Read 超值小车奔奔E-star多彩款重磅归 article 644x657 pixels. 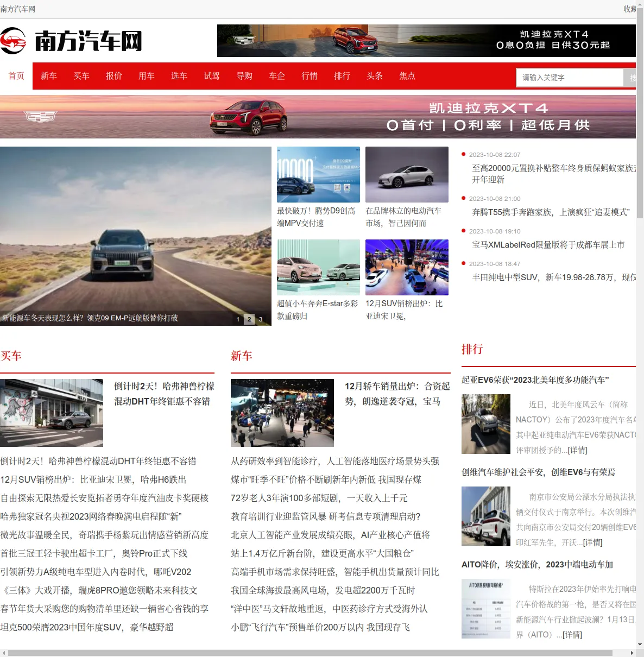point(318,310)
